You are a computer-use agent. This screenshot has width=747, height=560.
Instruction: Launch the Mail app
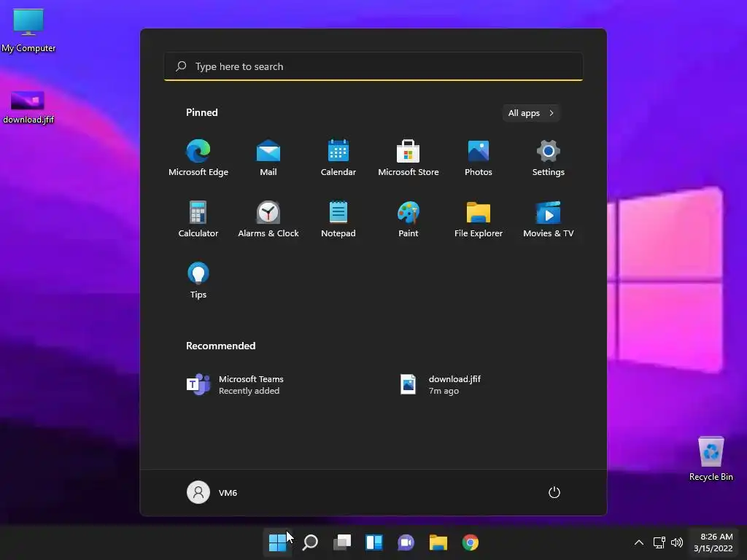[x=268, y=157]
